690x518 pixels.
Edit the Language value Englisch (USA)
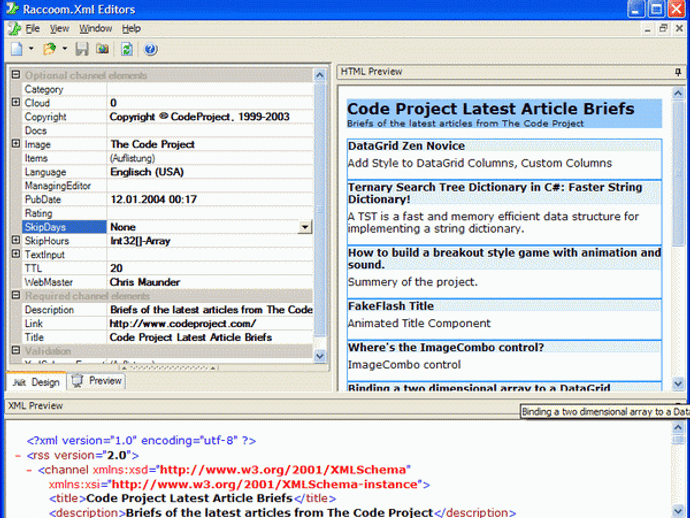[210, 172]
